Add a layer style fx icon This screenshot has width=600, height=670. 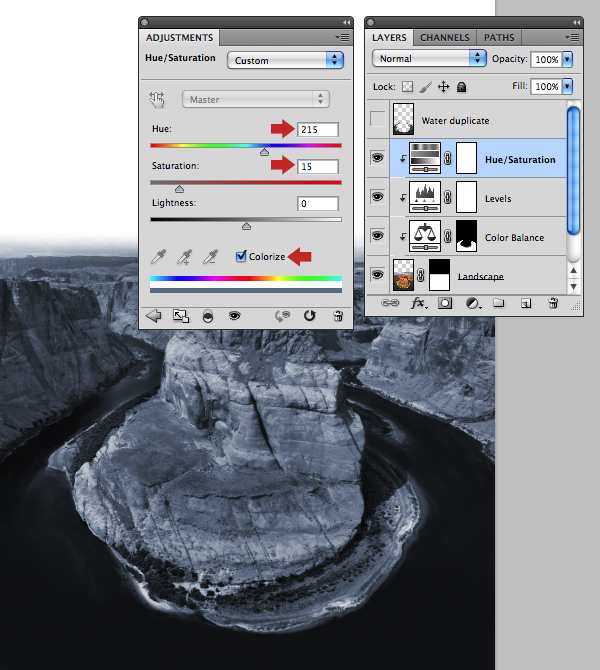coord(418,303)
